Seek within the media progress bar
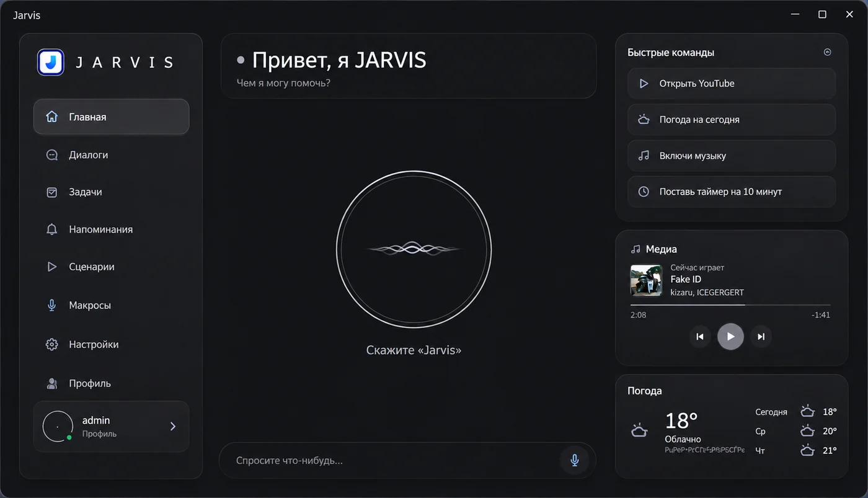 coord(730,305)
